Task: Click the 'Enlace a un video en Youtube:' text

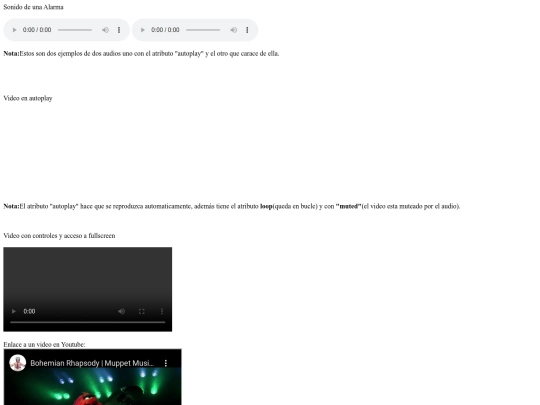Action: click(44, 344)
